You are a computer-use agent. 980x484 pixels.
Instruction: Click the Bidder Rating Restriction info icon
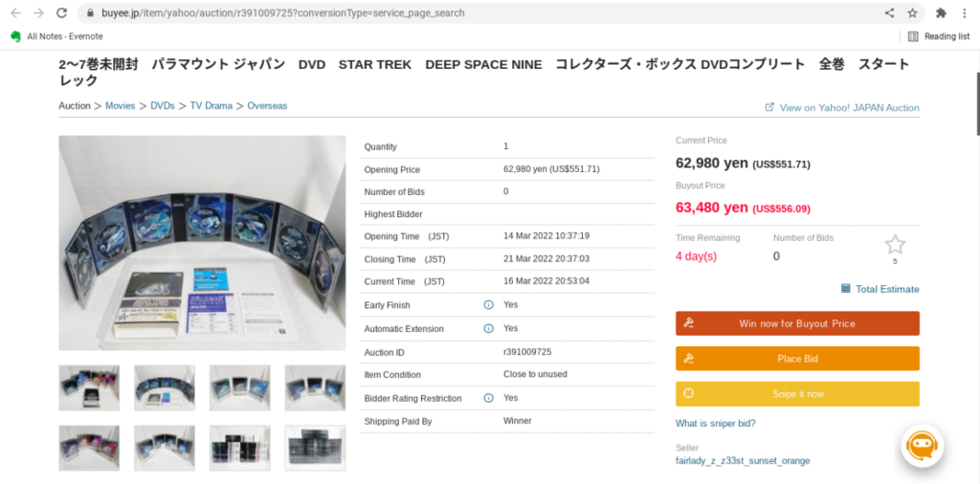tap(488, 398)
